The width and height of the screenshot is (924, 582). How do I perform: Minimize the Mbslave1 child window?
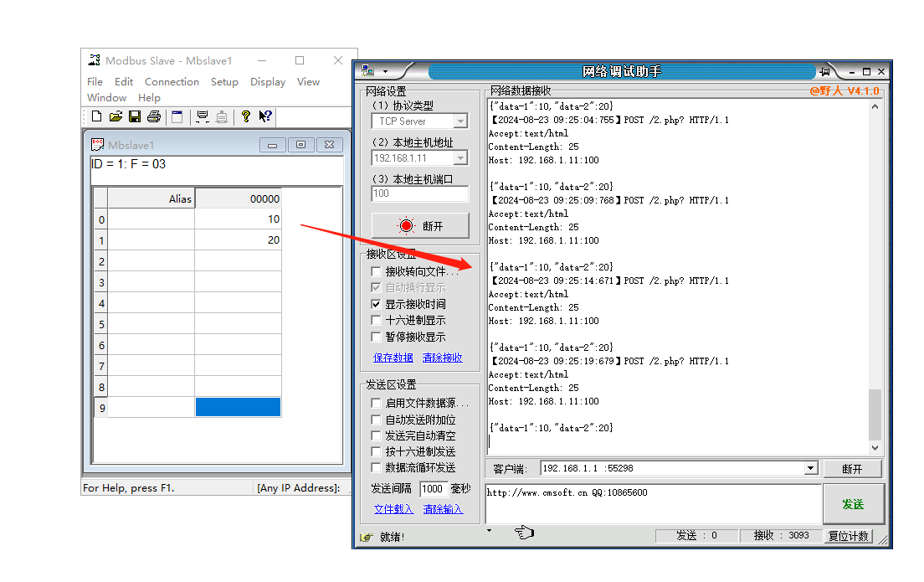coord(272,145)
